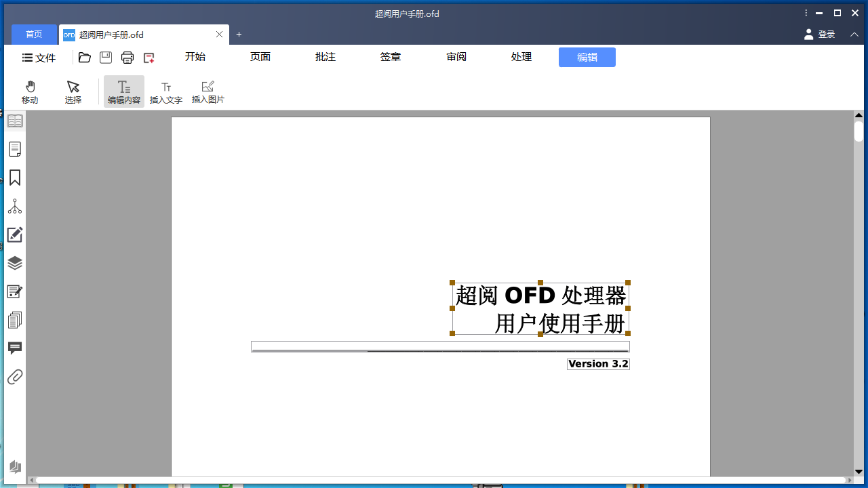Viewport: 868px width, 488px height.
Task: Select the 插入图片 insert image tool
Action: pos(208,91)
